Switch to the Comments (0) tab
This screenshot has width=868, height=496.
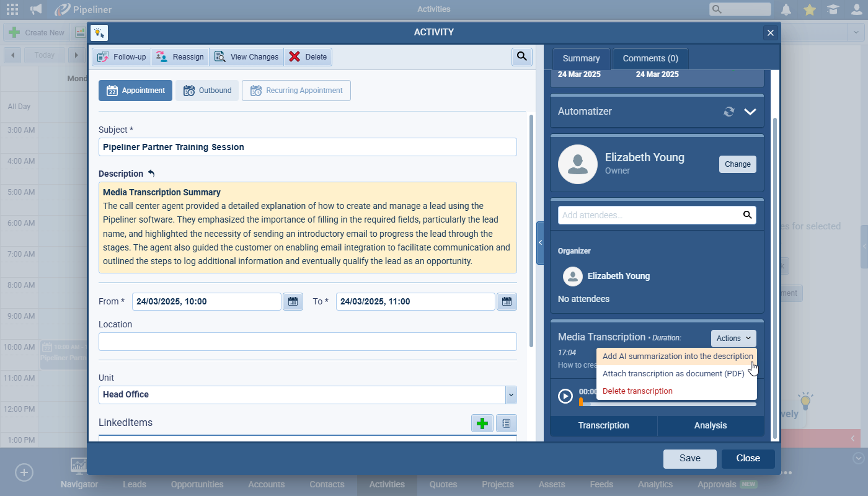click(650, 59)
